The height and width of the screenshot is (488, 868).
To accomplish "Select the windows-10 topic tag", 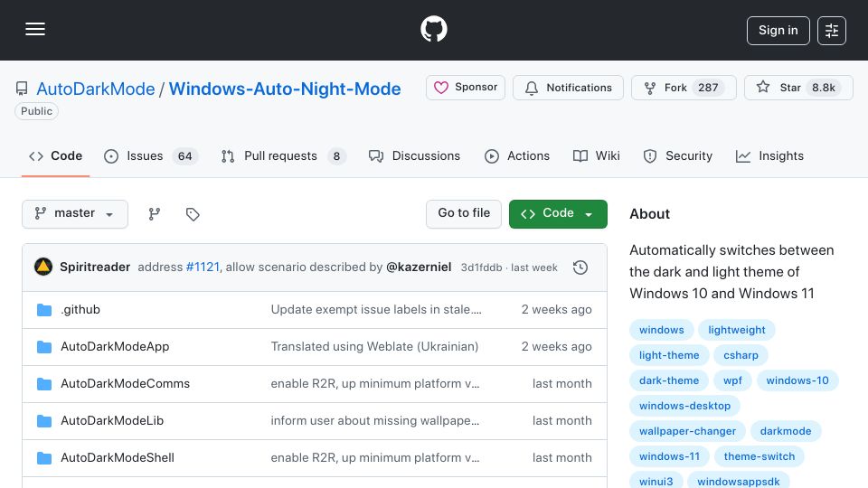I will 797,380.
